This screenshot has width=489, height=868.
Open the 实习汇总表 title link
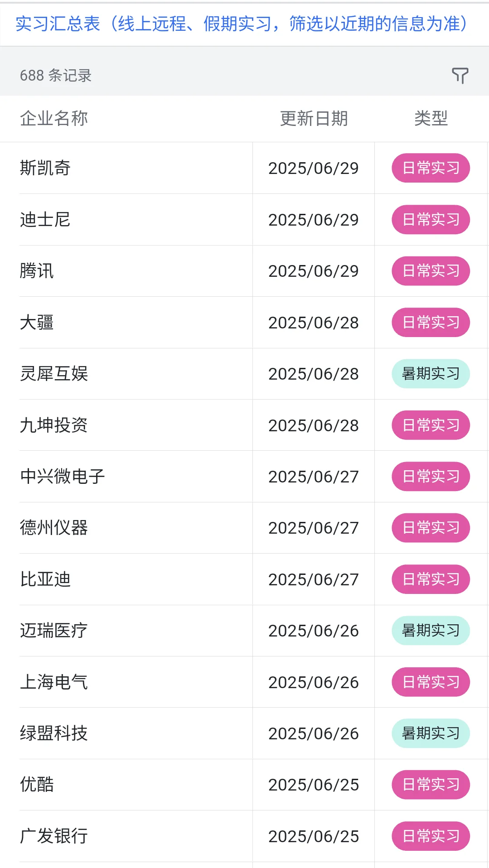(x=242, y=24)
